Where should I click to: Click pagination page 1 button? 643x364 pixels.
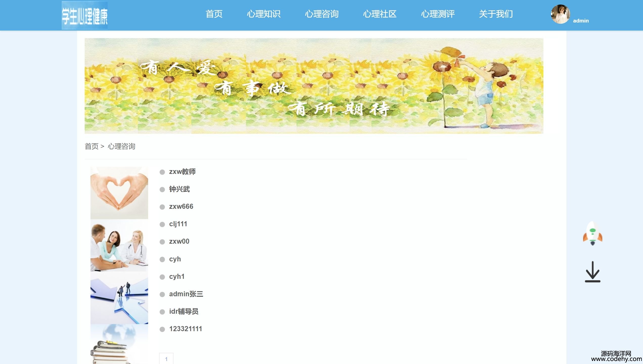pyautogui.click(x=166, y=358)
